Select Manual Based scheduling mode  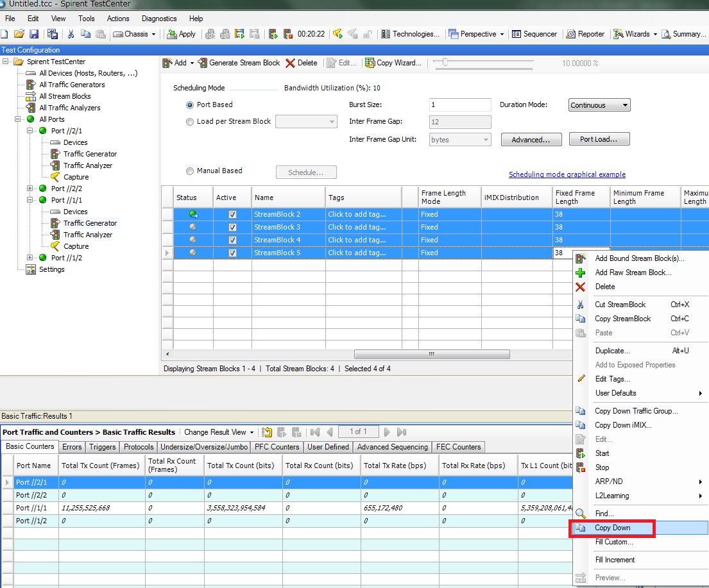[190, 171]
